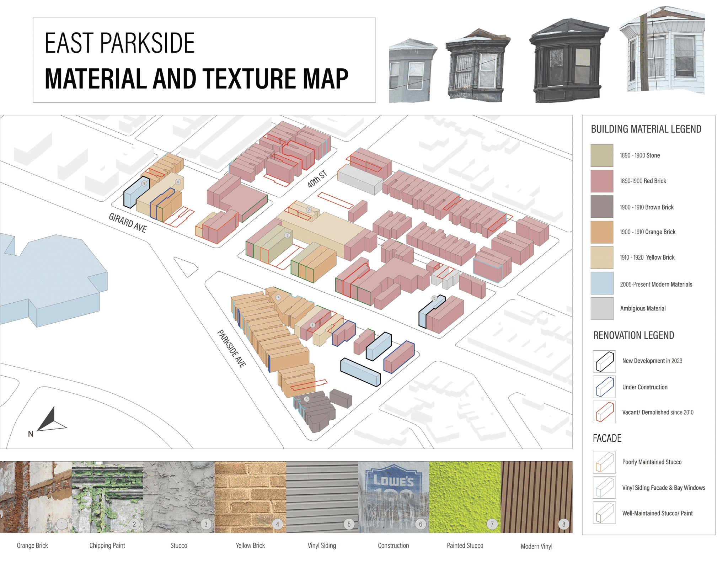Click the number 8 circle on the Modern Vinyl texture
This screenshot has width=728, height=563.
tap(563, 524)
